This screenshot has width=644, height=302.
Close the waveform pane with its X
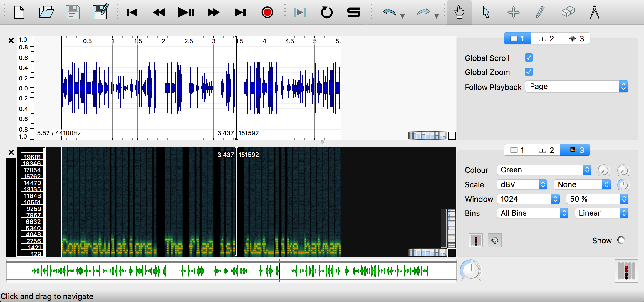tap(11, 41)
